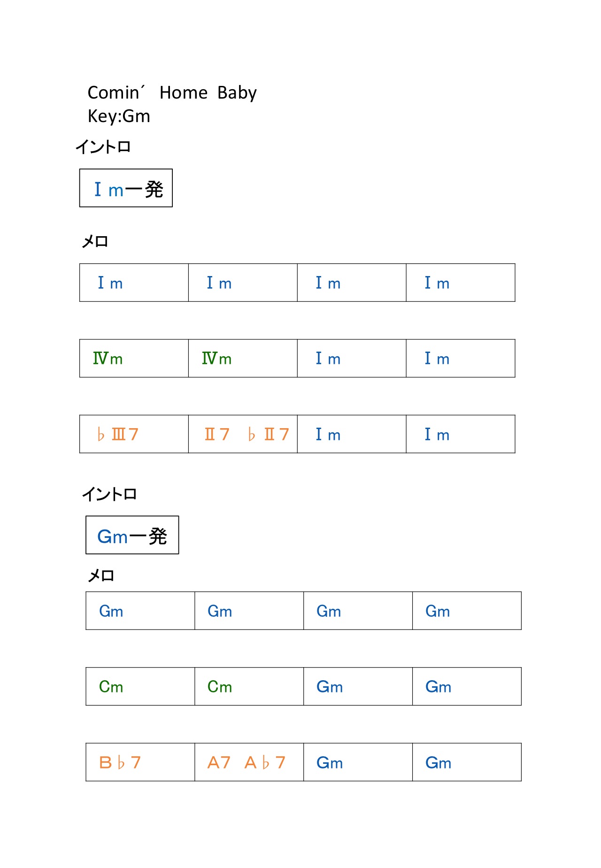Click the Ⅱ7 chord symbol
Screen dimensions: 601x868
tap(216, 434)
